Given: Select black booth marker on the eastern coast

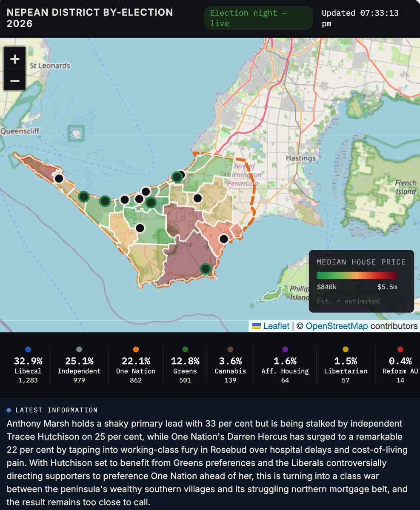Looking at the screenshot, I should point(224,239).
